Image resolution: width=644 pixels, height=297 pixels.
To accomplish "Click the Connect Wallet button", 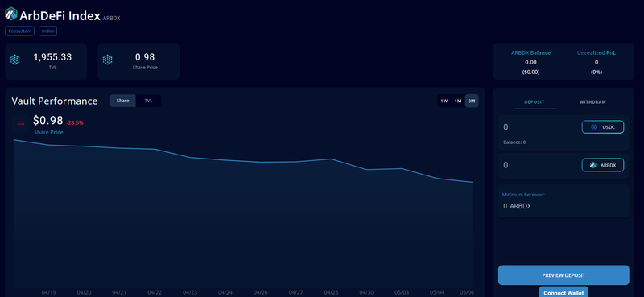I will (x=563, y=292).
